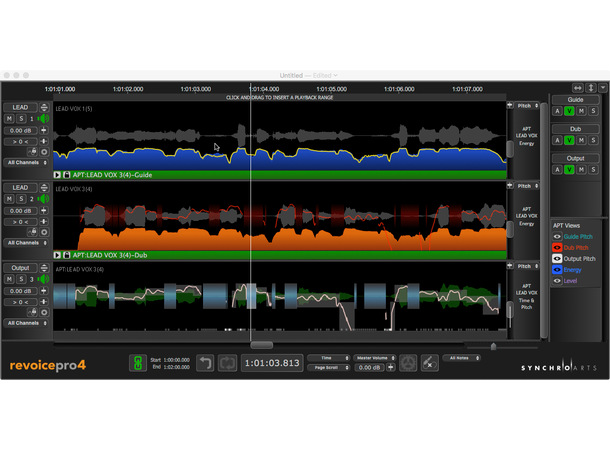The image size is (610, 450).
Task: Open the gear settings icon in transport
Action: pos(408,363)
